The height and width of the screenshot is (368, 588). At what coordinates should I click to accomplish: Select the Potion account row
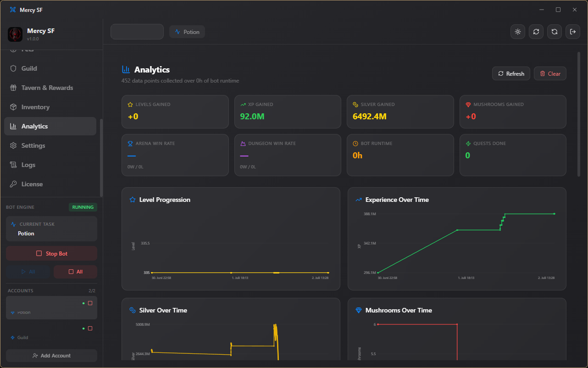(x=51, y=307)
